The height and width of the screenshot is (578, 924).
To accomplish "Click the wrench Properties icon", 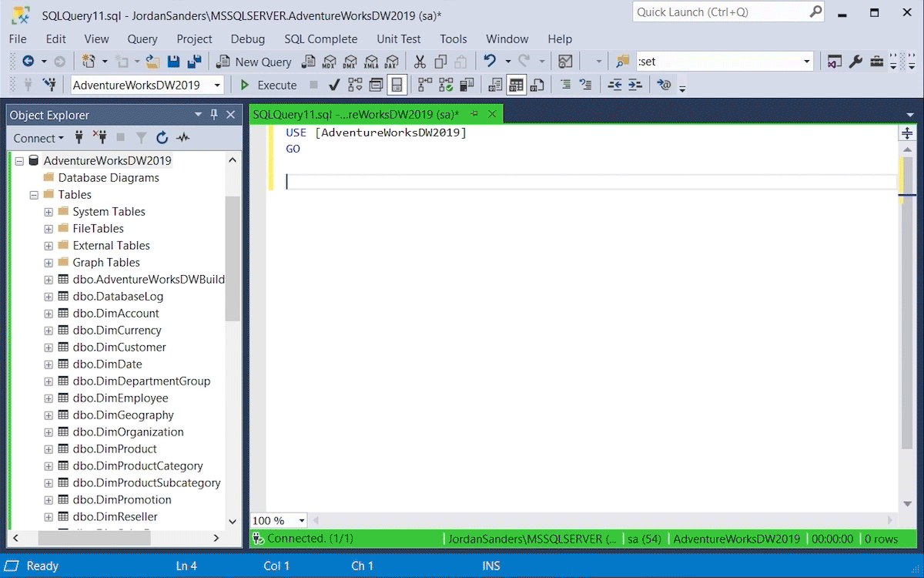I will click(x=855, y=62).
